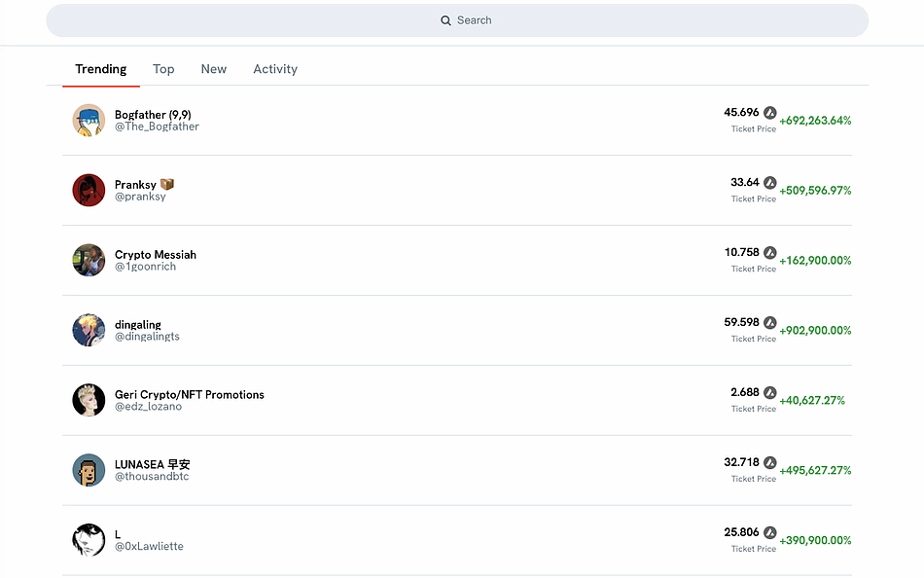Open the Activity tab

click(x=275, y=69)
